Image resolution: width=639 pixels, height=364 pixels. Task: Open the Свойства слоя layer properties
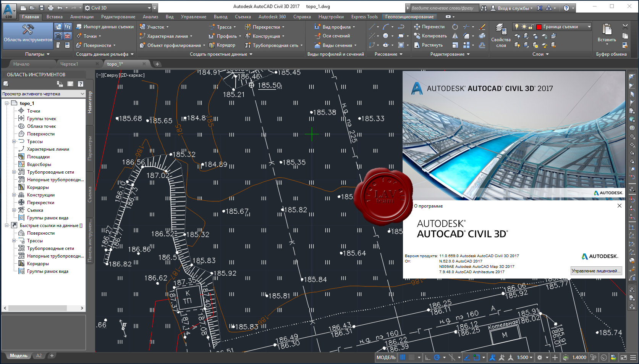[x=501, y=35]
